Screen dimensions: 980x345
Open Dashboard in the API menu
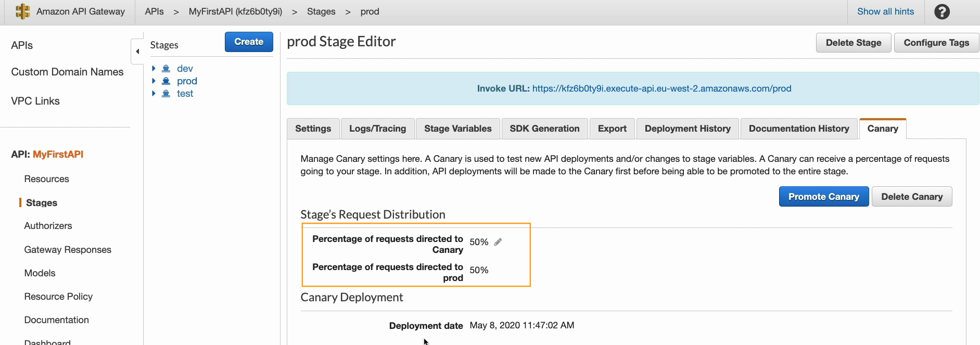click(x=47, y=341)
